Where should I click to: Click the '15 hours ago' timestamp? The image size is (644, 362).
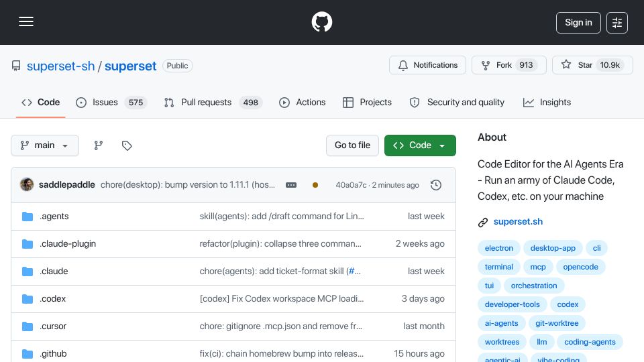(x=419, y=354)
